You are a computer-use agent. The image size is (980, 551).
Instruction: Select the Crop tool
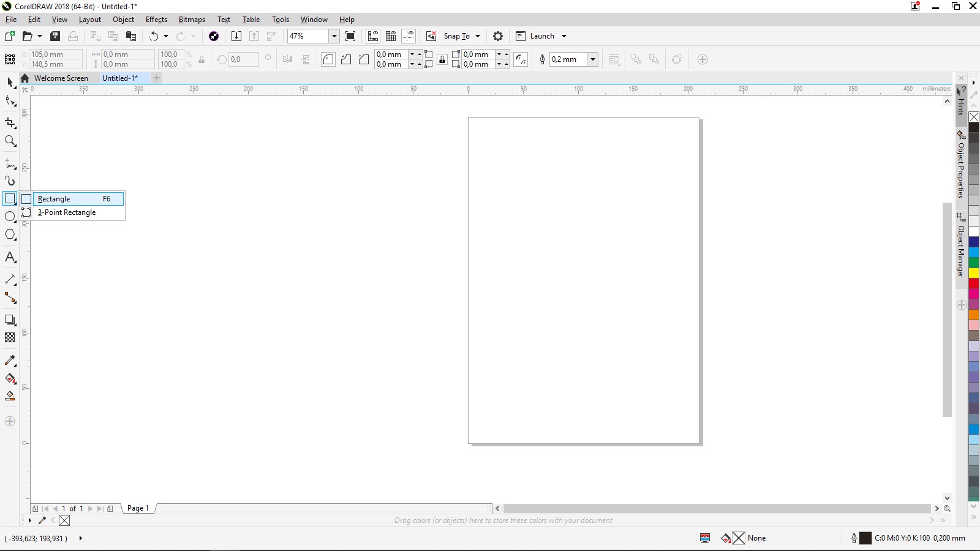(x=10, y=124)
